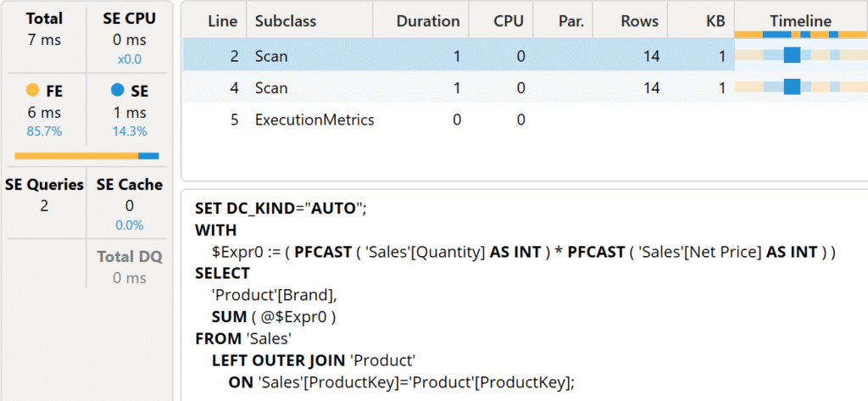Click the SE Queries count 2

coord(44,206)
